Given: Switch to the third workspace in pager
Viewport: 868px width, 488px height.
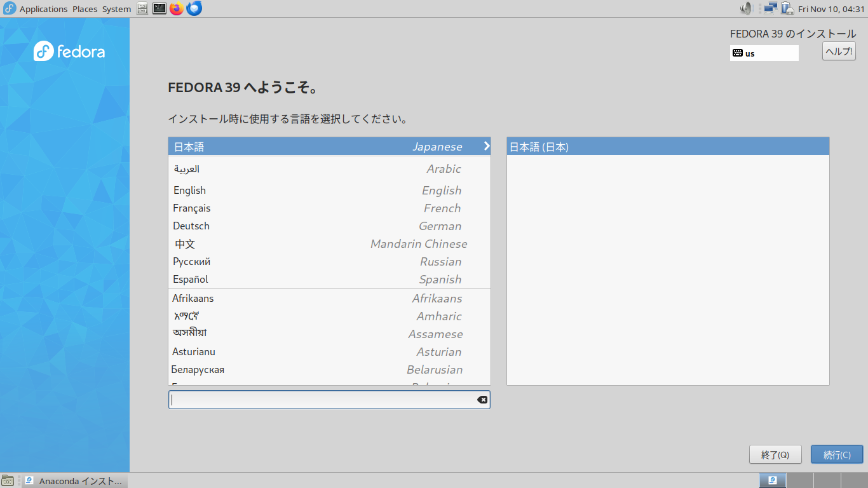Looking at the screenshot, I should [x=826, y=480].
